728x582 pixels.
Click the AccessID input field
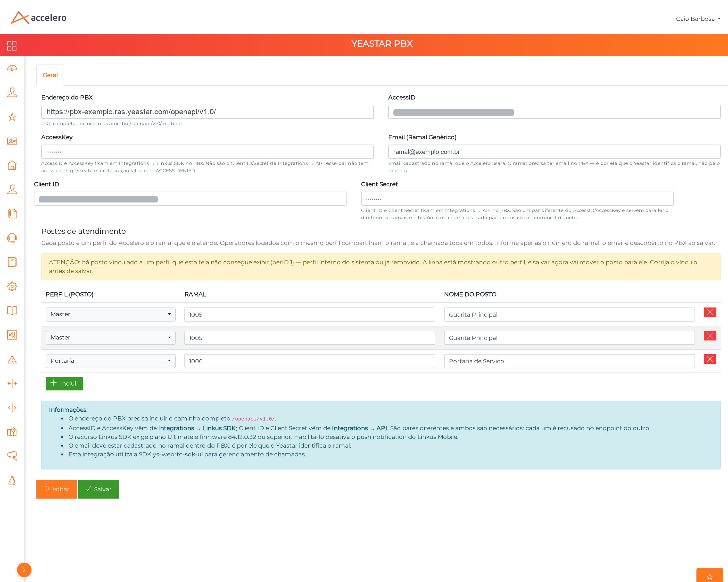[554, 112]
